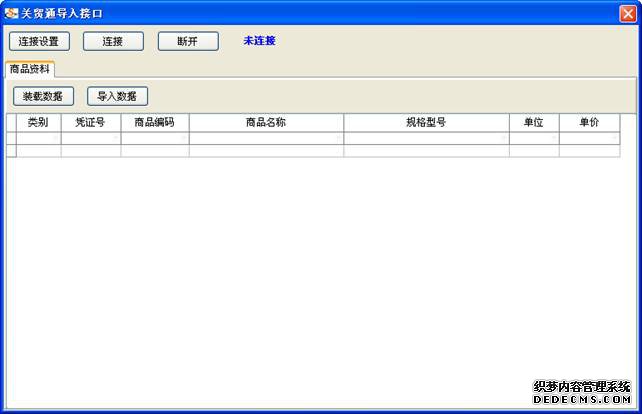
Task: Select the 商品编码 column header
Action: click(x=154, y=122)
